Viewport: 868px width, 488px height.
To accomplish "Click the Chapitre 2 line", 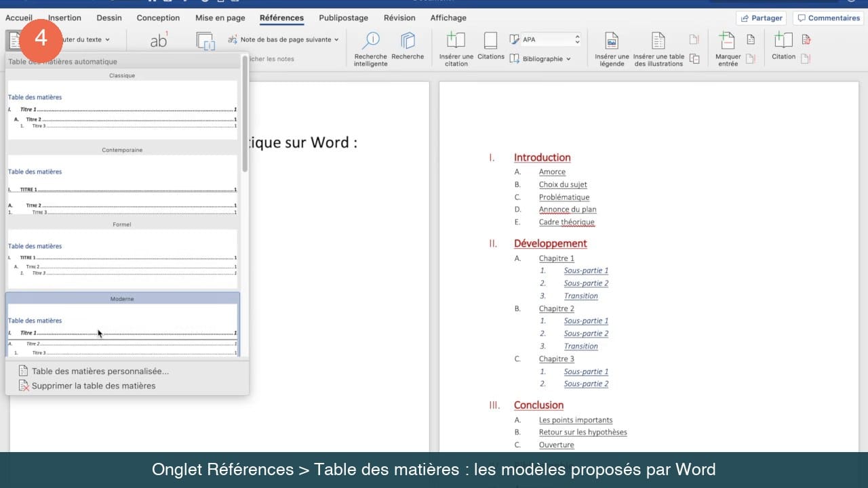I will click(x=557, y=308).
